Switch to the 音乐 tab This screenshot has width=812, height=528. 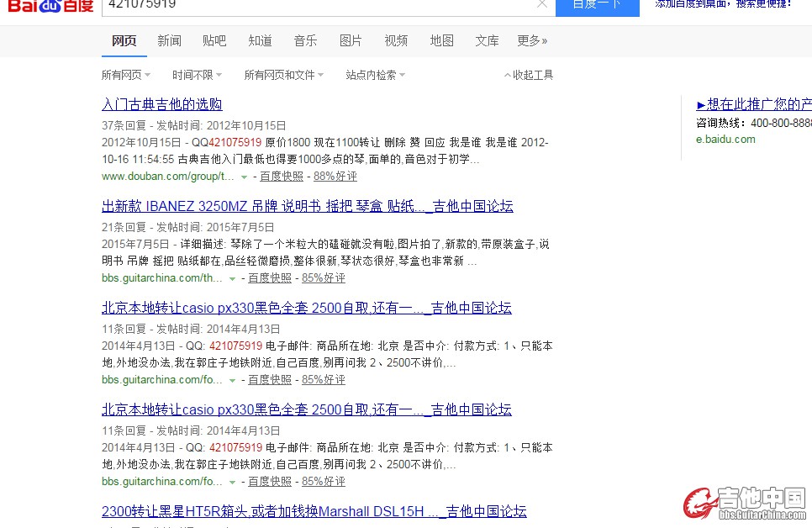pyautogui.click(x=305, y=41)
